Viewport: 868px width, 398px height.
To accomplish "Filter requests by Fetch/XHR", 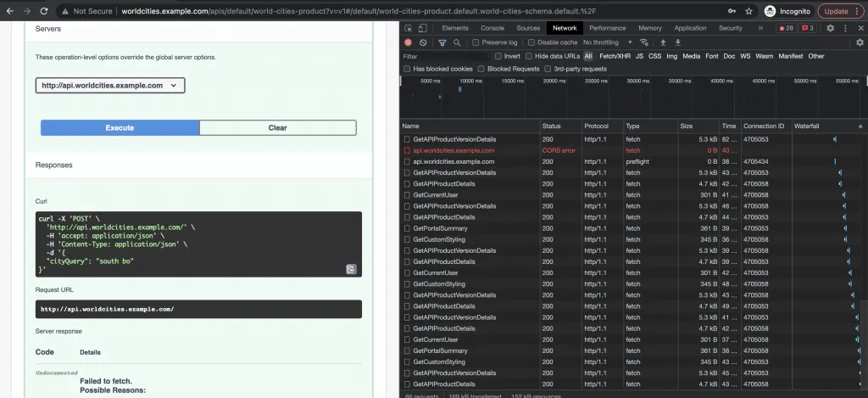I will coord(615,57).
